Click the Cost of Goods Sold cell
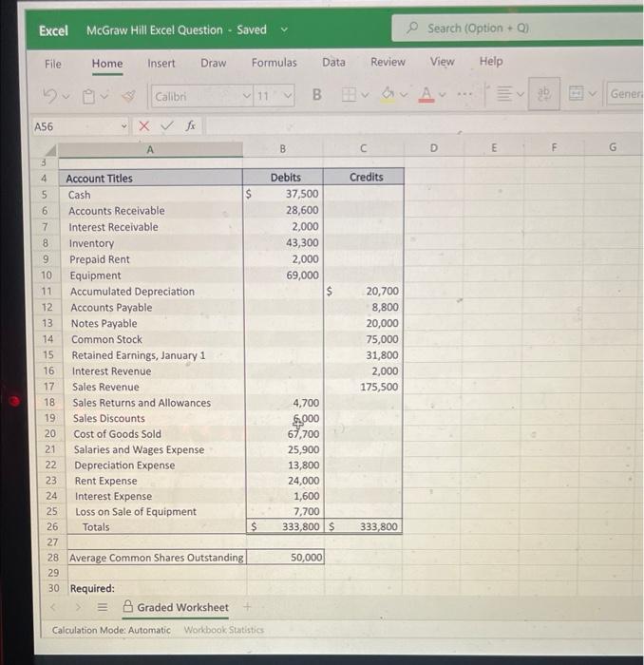 click(x=155, y=434)
